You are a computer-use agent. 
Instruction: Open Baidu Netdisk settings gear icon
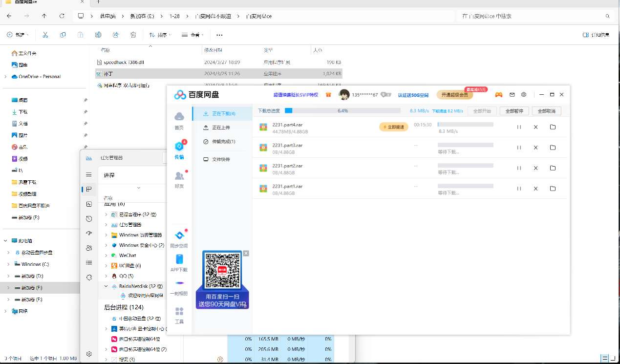coord(524,94)
